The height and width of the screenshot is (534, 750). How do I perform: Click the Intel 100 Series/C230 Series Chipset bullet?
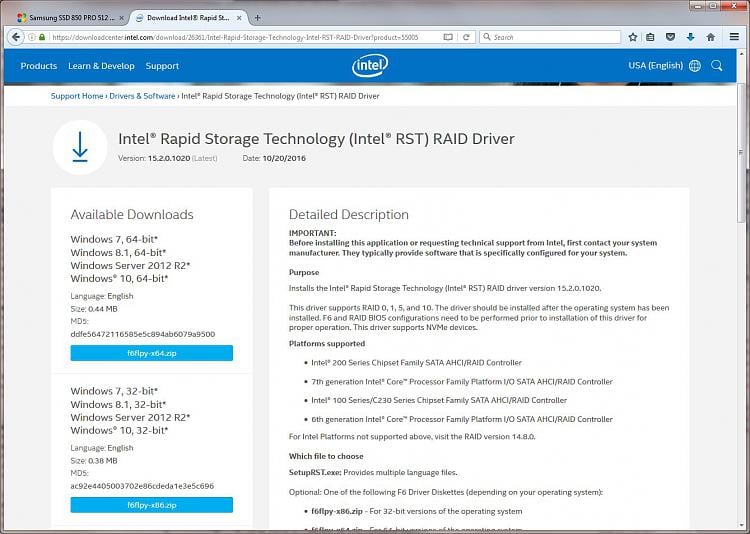pos(439,400)
